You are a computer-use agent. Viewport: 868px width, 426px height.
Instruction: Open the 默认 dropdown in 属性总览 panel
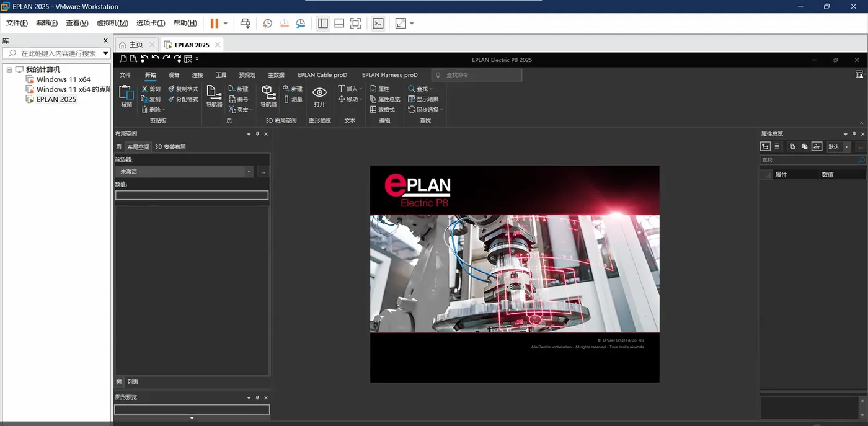846,147
